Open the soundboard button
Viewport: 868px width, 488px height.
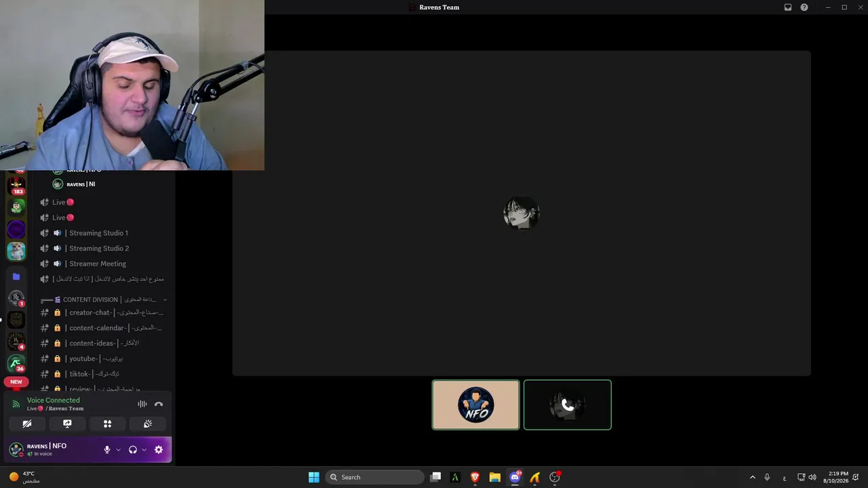(x=148, y=424)
